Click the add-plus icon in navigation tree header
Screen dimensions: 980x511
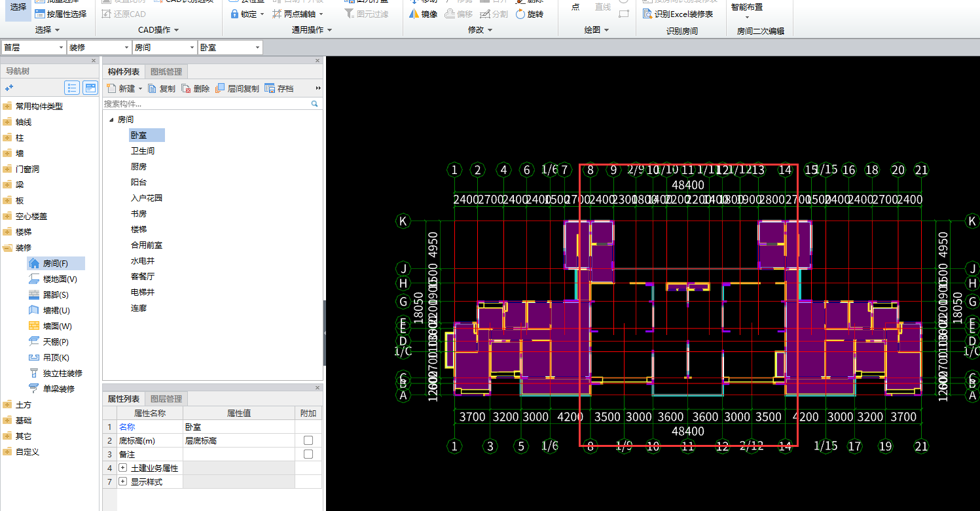[9, 88]
